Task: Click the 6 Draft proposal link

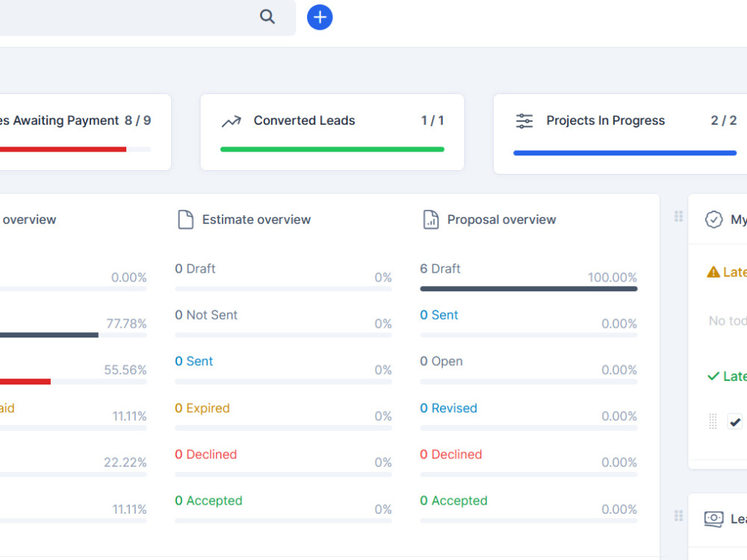Action: coord(440,269)
